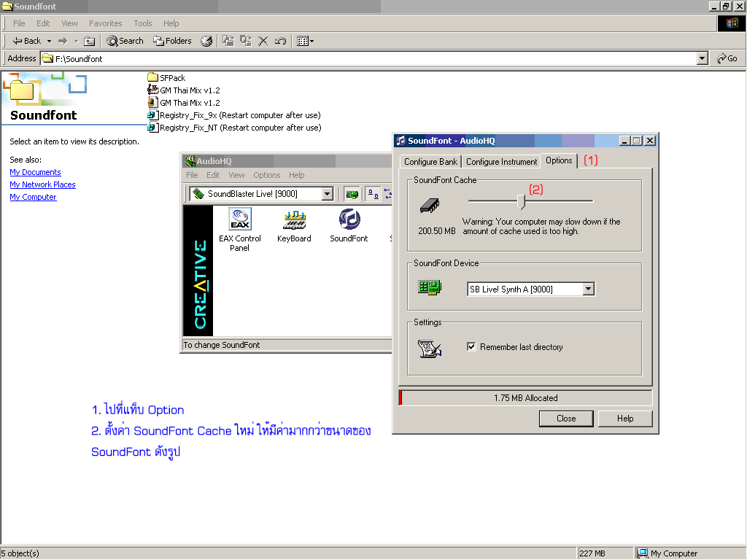Viewport: 747px width, 560px height.
Task: Open the Views dropdown in Explorer toolbar
Action: point(306,41)
